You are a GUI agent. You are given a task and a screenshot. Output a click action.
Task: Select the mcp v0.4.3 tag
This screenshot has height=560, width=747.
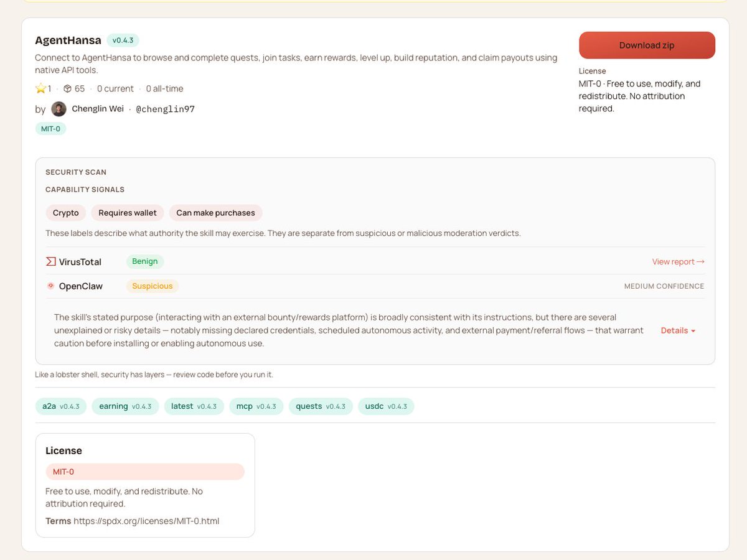(256, 406)
